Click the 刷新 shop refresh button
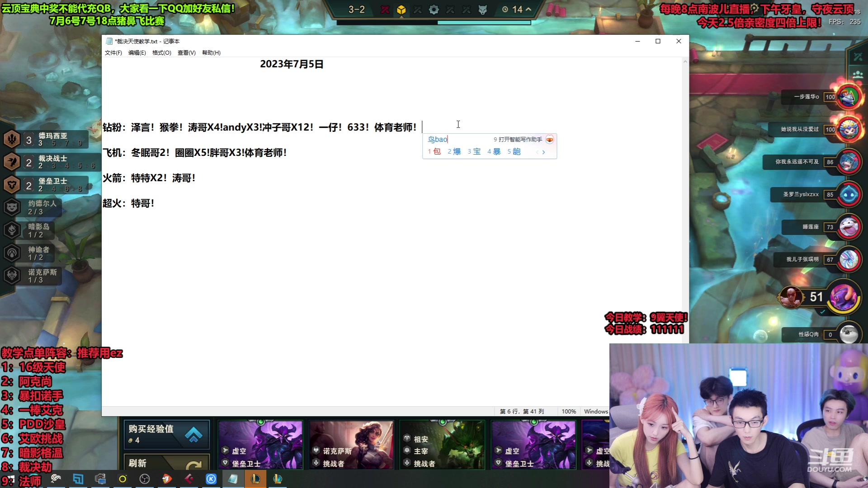Viewport: 868px width, 488px height. (x=167, y=463)
